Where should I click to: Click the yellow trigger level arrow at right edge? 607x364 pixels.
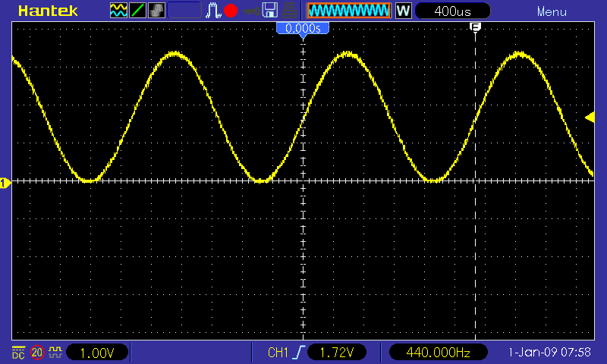(589, 117)
